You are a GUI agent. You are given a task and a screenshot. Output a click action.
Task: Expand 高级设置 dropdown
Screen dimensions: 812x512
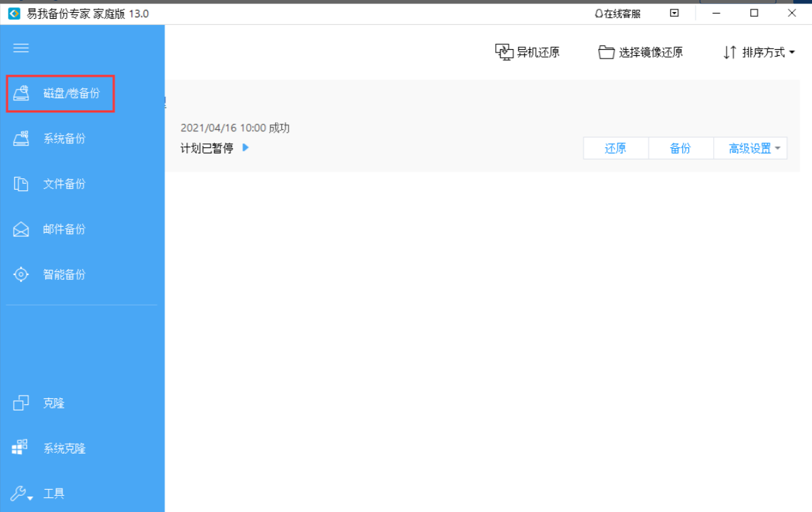point(750,149)
